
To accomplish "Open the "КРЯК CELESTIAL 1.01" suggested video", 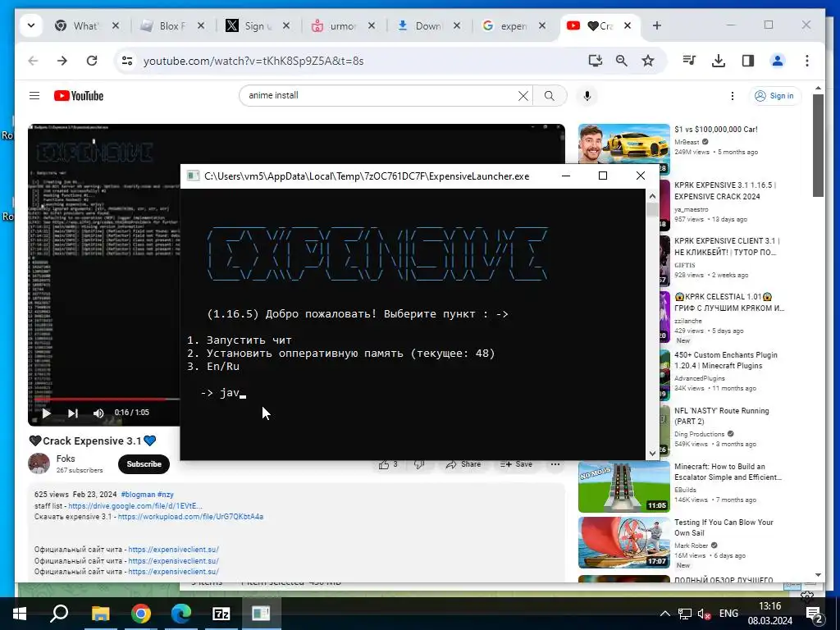I will coord(728,302).
